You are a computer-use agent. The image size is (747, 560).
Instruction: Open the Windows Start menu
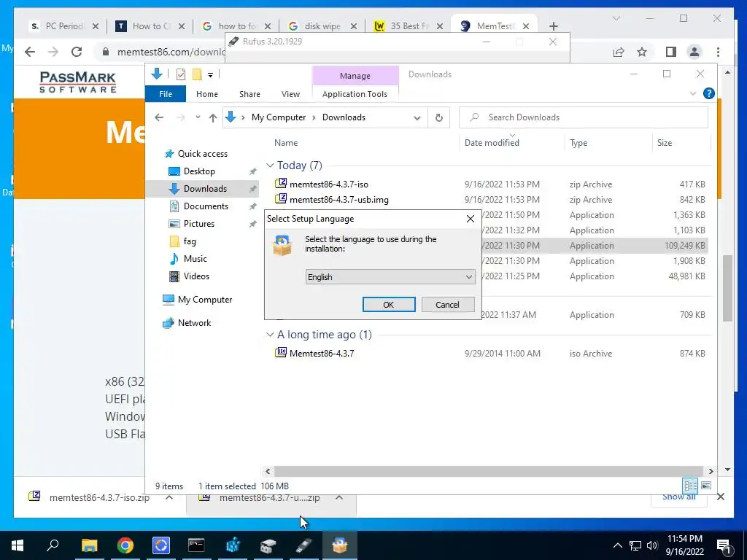pos(18,545)
